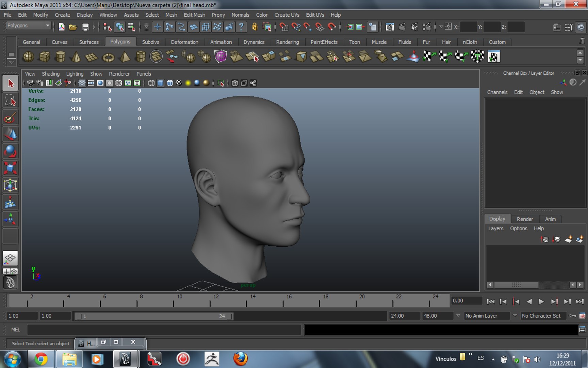Open the Edit Mesh menu
The width and height of the screenshot is (588, 368).
[194, 15]
